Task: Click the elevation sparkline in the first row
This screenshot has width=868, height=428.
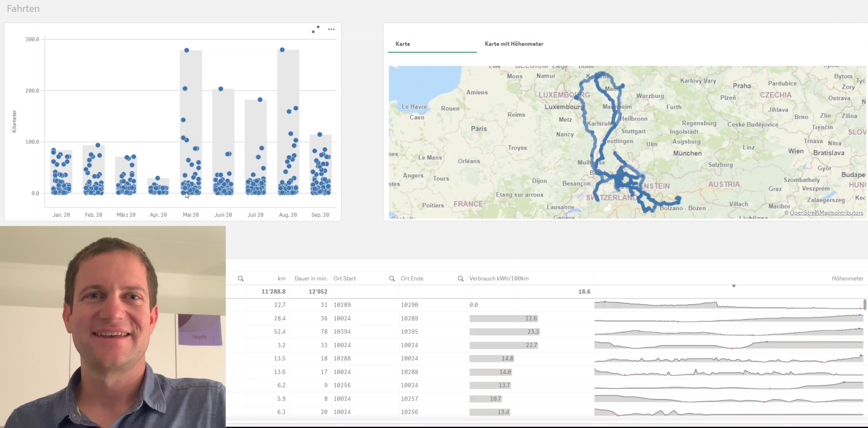Action: click(x=728, y=305)
